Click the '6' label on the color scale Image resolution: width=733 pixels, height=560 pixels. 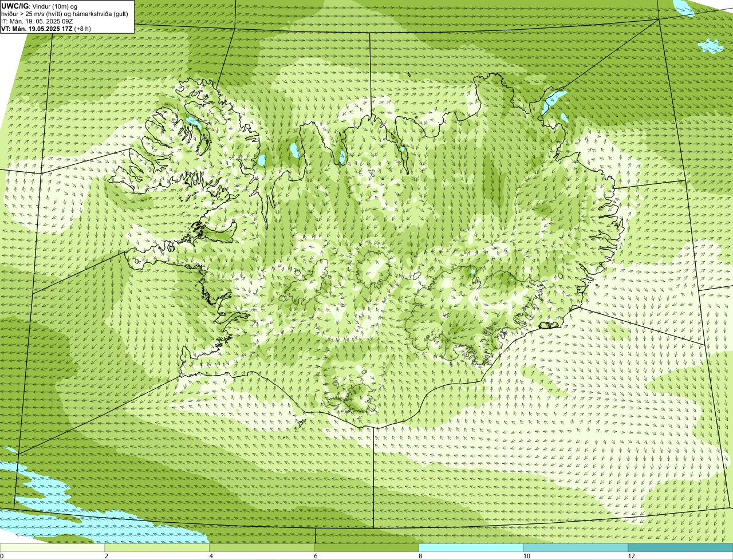316,556
